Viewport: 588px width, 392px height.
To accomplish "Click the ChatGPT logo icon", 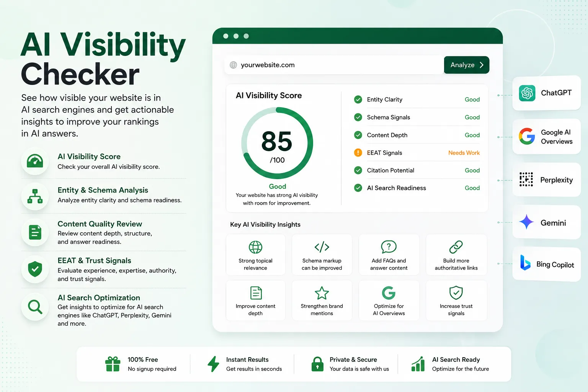I will pos(527,93).
